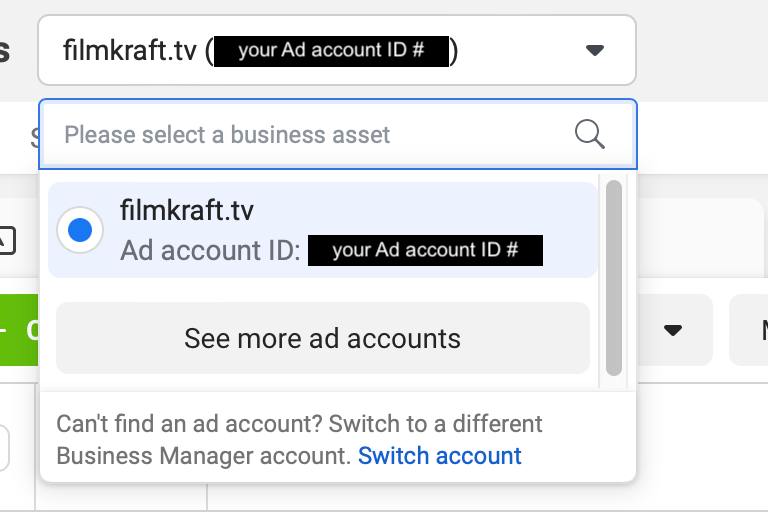Click the caret arrow on the account selector
Viewport: 768px width, 512px height.
595,50
